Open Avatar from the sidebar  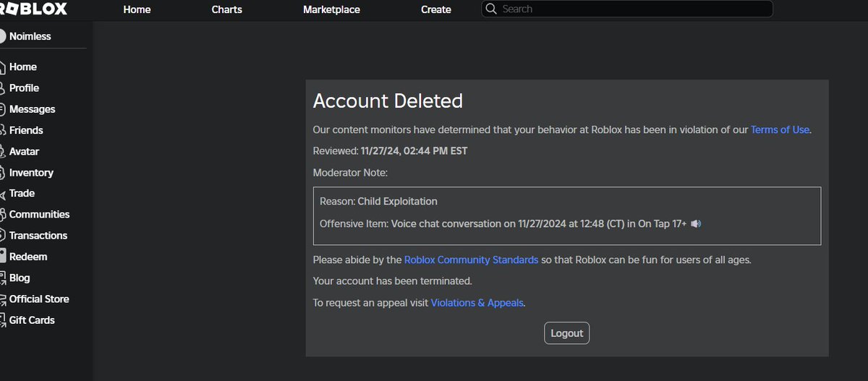pyautogui.click(x=24, y=151)
